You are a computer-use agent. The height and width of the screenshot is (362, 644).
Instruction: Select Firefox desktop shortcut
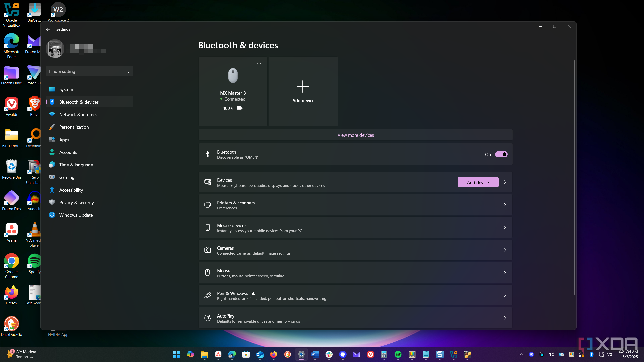11,295
